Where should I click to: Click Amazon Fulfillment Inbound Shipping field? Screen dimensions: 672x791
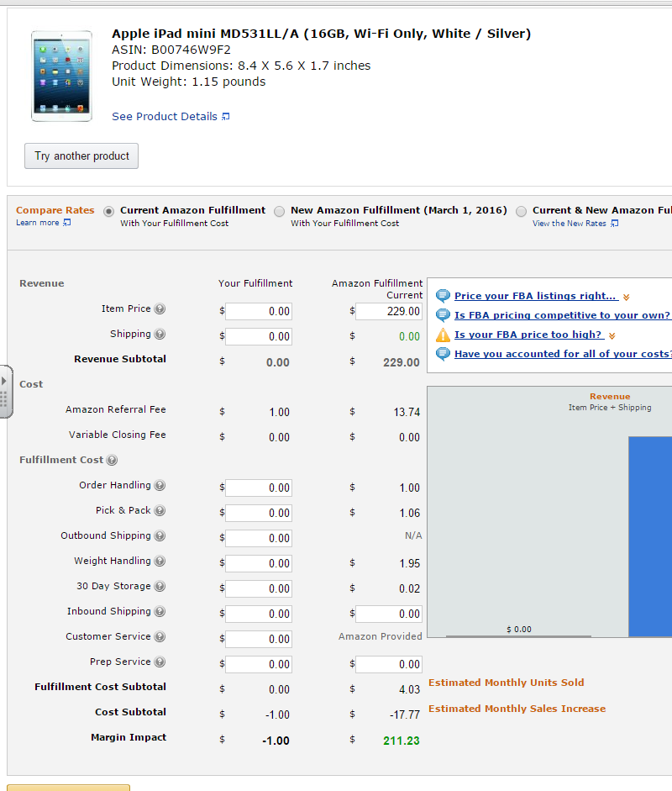pyautogui.click(x=389, y=614)
